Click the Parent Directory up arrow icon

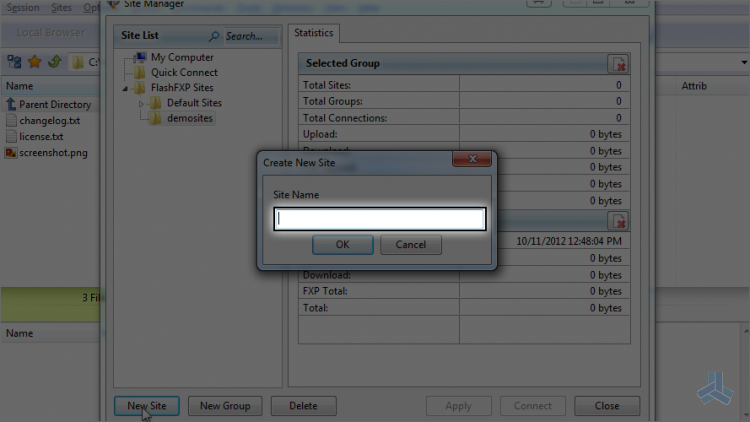tap(11, 104)
